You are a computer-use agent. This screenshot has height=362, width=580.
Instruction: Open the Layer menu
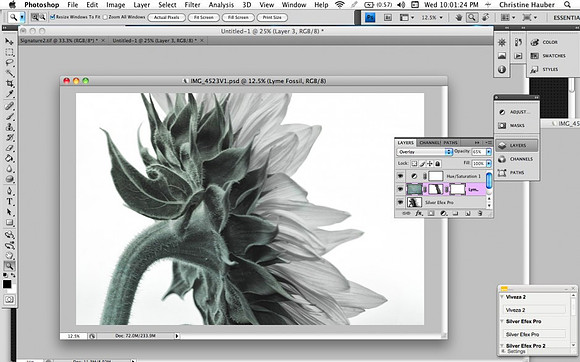(142, 5)
